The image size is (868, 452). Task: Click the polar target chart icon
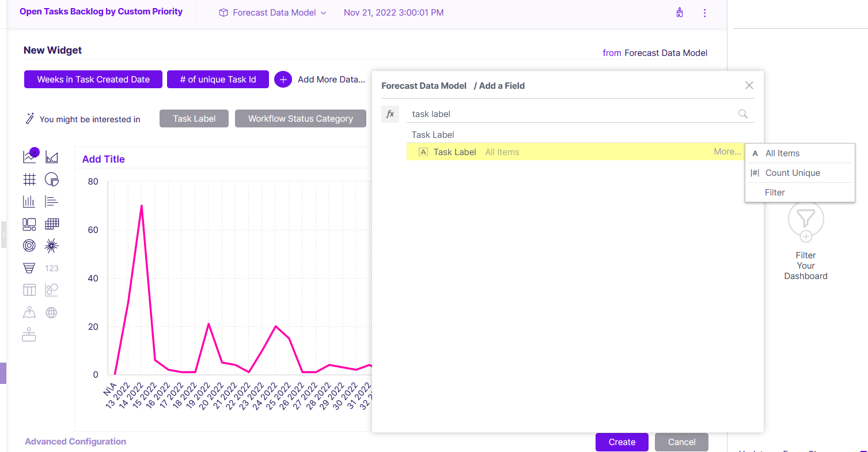(x=29, y=246)
